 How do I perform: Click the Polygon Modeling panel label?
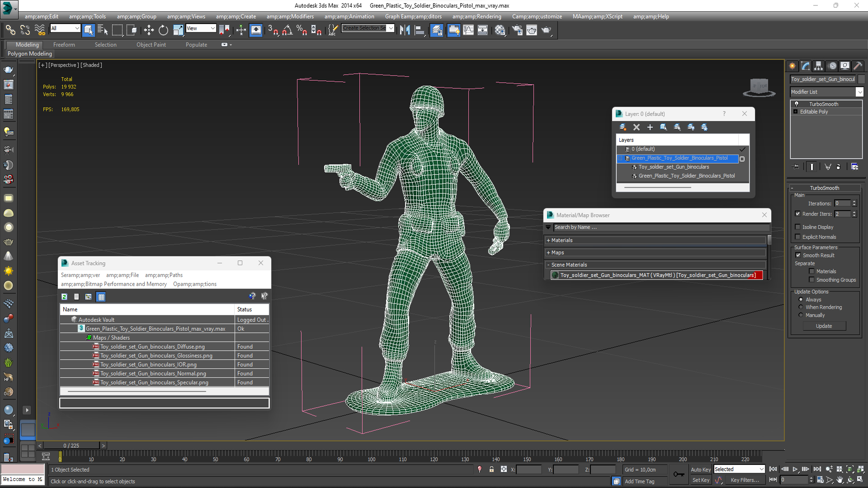(x=30, y=54)
